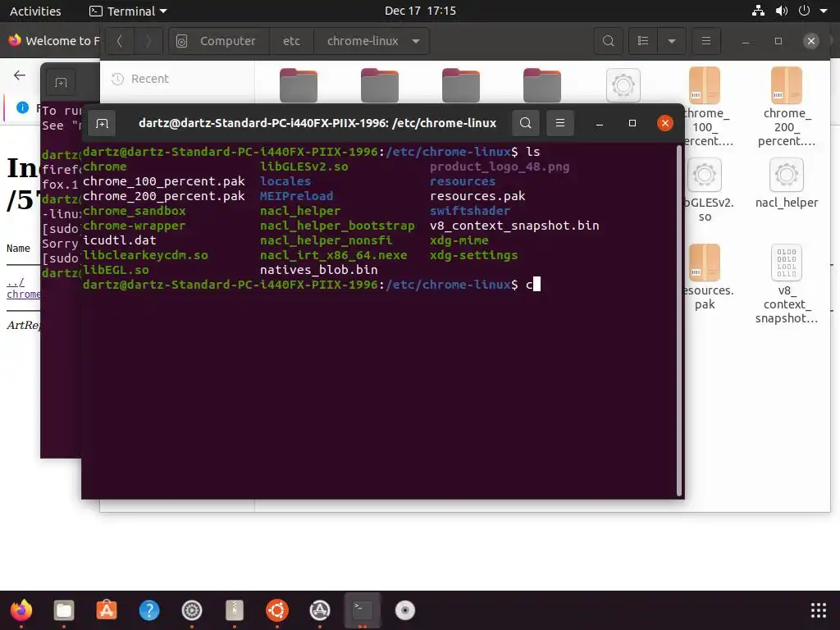Click the Ubuntu logo dock icon
This screenshot has width=840, height=630.
[x=277, y=610]
